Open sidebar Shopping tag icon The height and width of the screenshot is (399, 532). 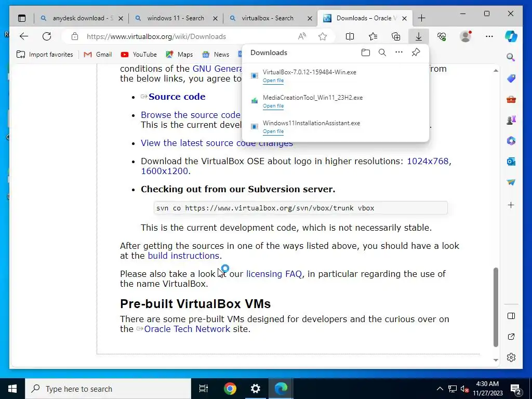coord(511,79)
